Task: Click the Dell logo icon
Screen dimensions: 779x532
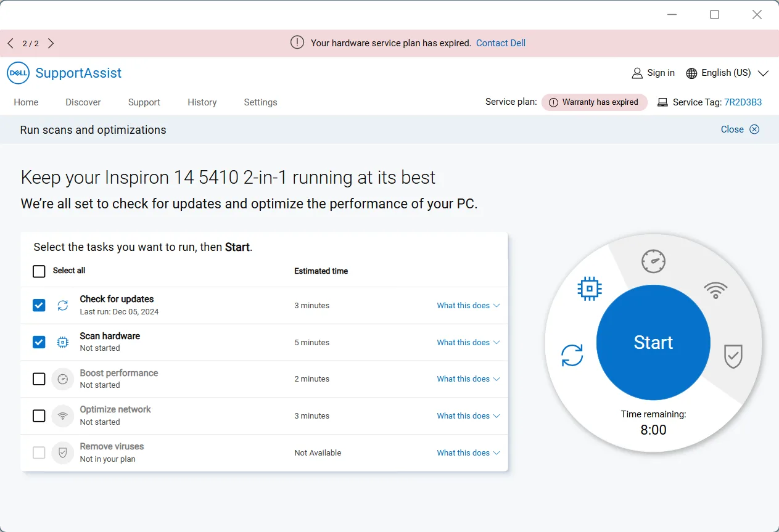Action: (18, 73)
